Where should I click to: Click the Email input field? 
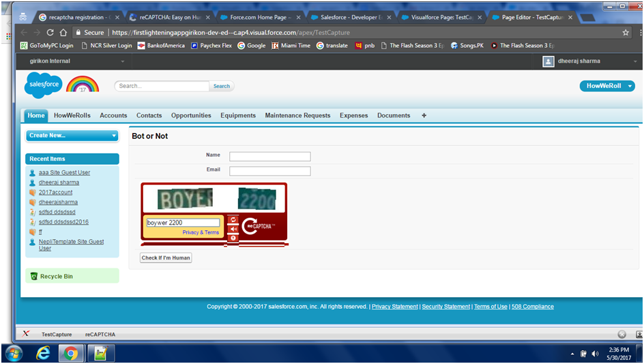coord(270,171)
